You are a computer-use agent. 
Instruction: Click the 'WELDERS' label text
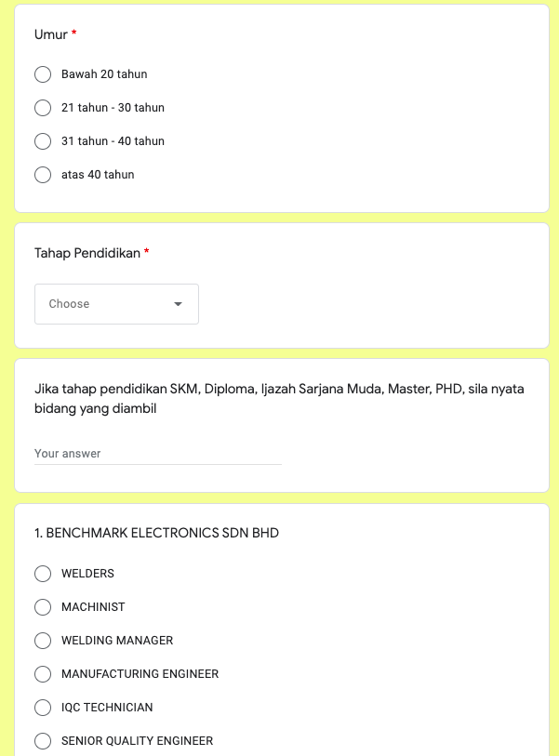(87, 574)
